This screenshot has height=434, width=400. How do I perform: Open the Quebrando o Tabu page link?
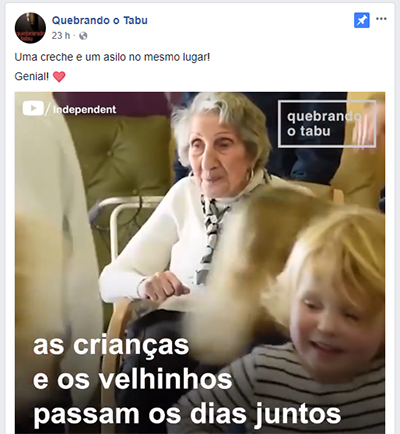(100, 20)
